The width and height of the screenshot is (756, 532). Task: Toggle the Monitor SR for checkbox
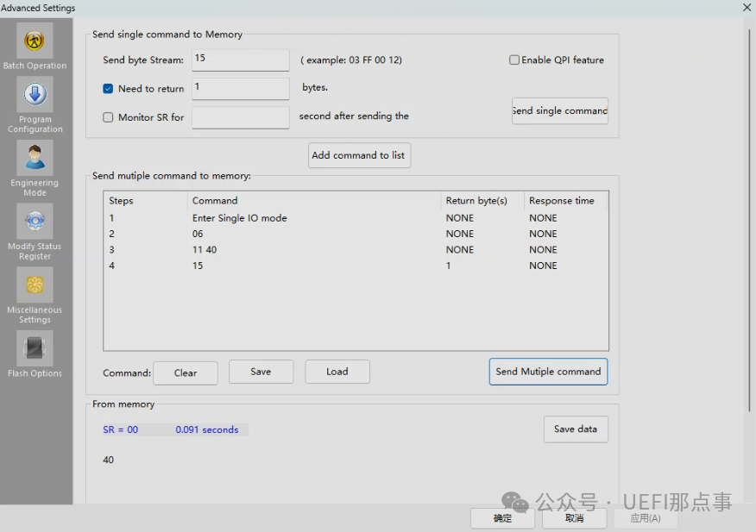tap(108, 117)
